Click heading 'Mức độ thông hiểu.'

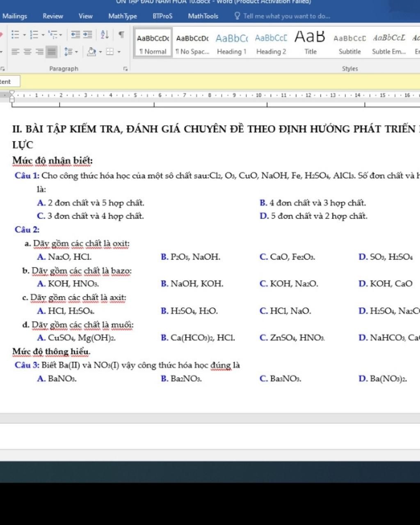[51, 352]
